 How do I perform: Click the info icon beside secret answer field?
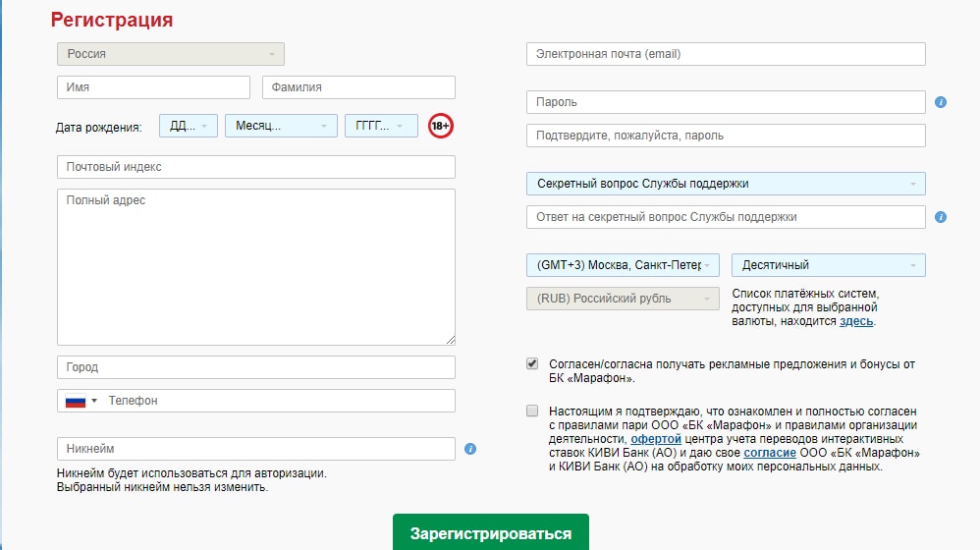tap(940, 217)
